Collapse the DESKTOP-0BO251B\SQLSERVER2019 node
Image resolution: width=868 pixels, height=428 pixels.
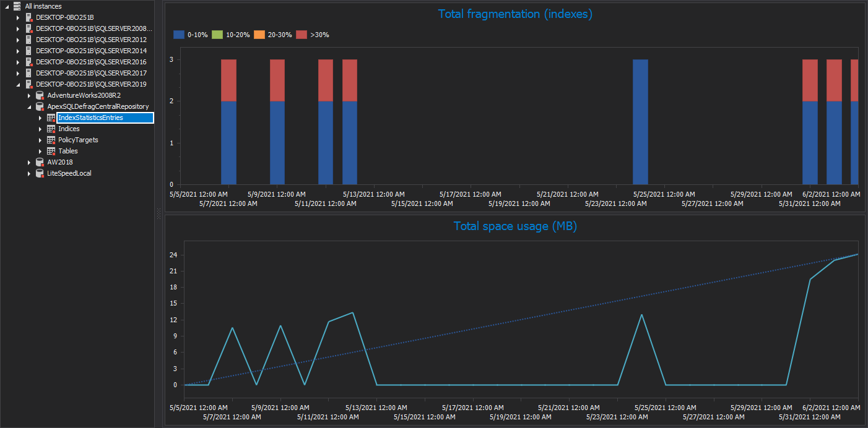(17, 84)
